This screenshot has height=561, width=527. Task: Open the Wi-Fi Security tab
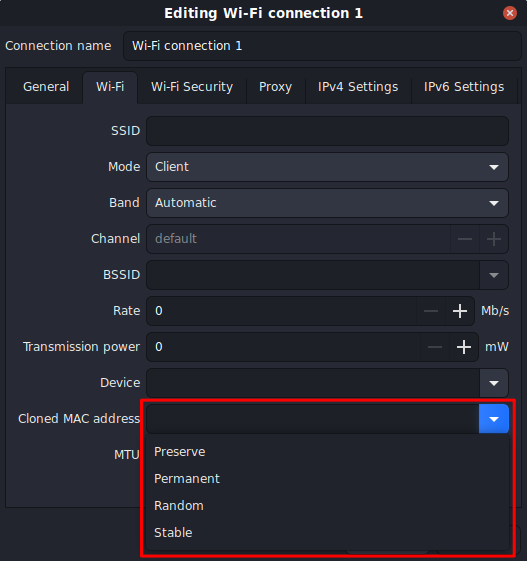click(x=192, y=87)
